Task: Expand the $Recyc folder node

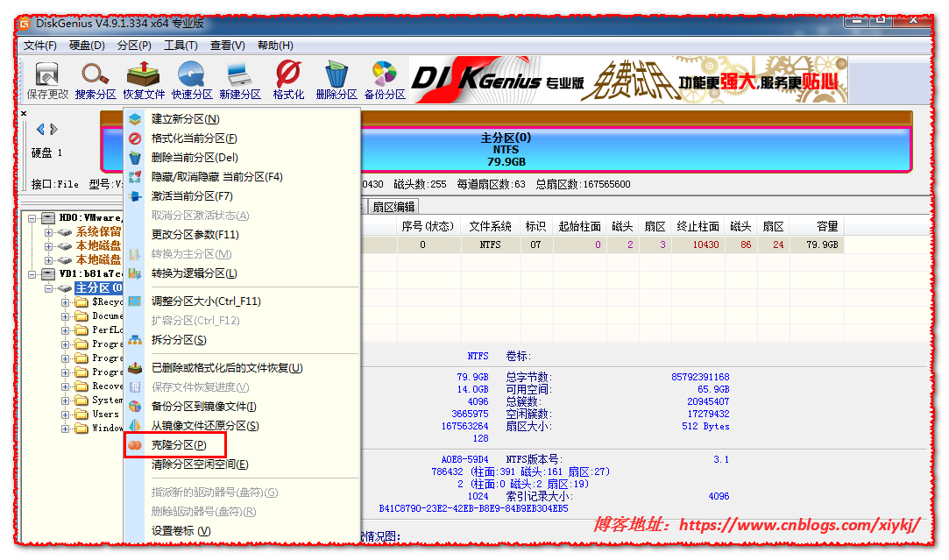Action: pyautogui.click(x=65, y=302)
